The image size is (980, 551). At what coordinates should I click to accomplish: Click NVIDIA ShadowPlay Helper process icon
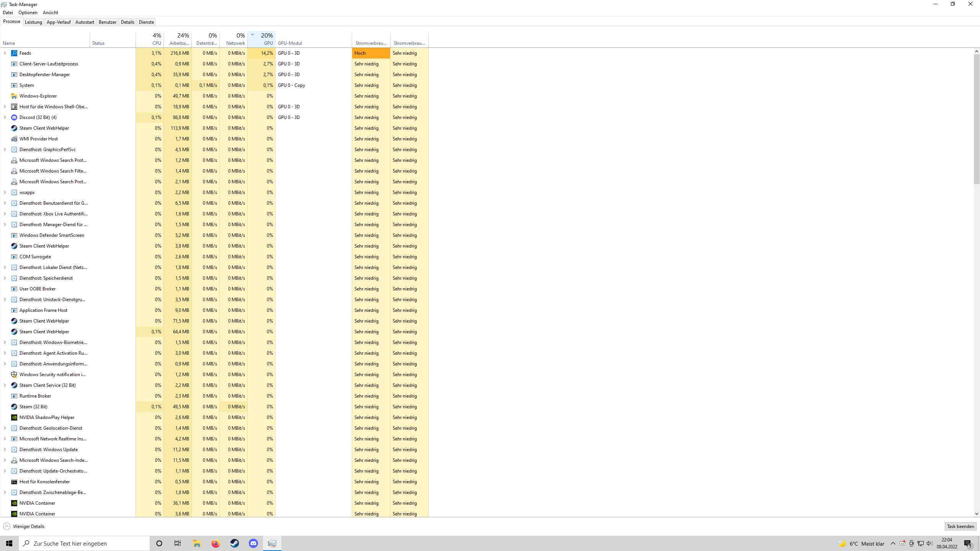[x=14, y=417]
